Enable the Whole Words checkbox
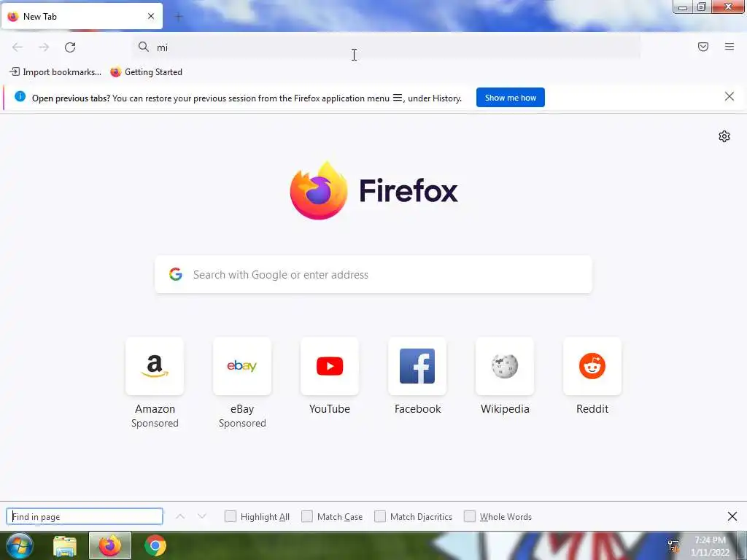Viewport: 747px width, 560px height. pos(470,516)
